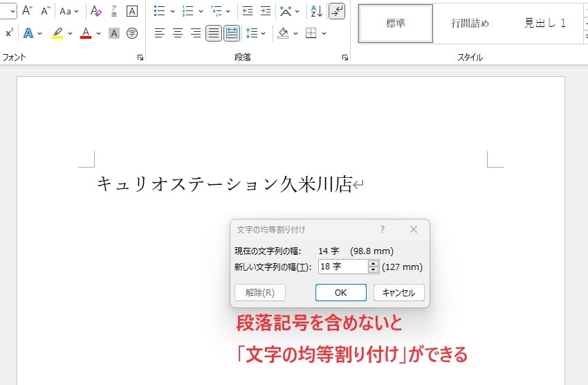This screenshot has height=385, width=588.
Task: Increase paragraph indent
Action: [x=266, y=11]
